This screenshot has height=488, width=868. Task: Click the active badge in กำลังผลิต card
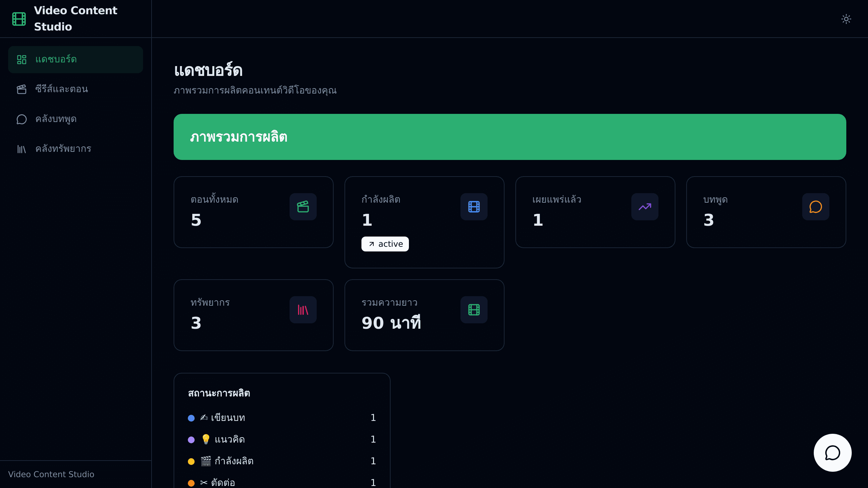point(385,244)
